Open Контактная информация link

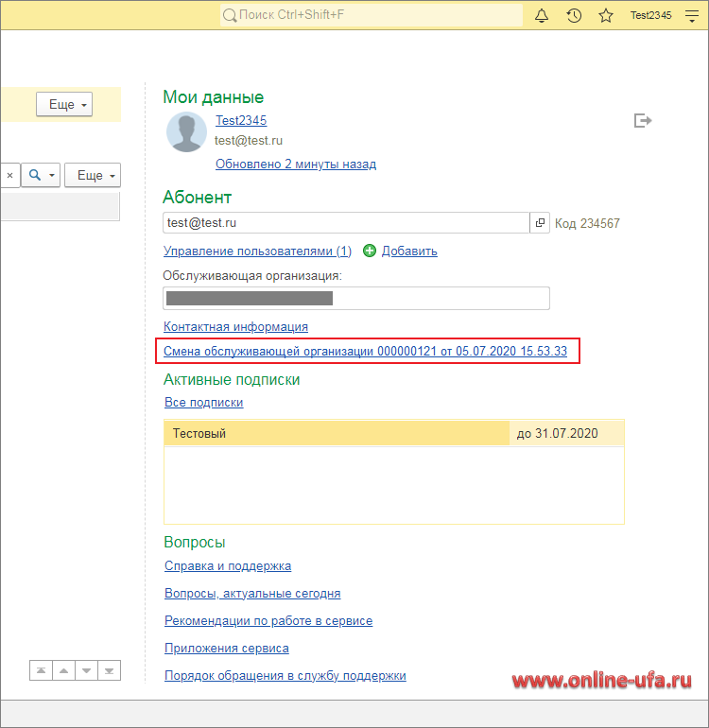point(235,326)
